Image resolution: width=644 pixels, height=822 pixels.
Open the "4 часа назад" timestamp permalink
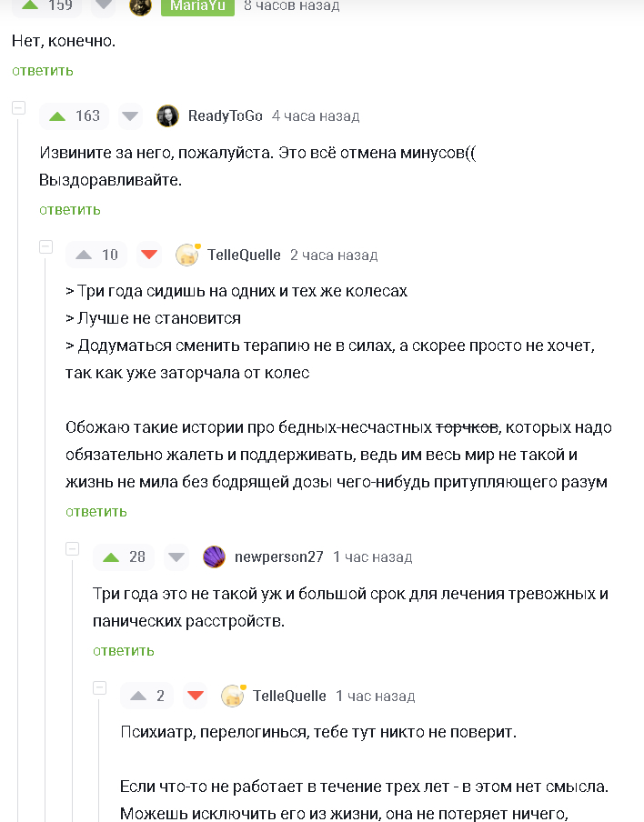pyautogui.click(x=316, y=116)
